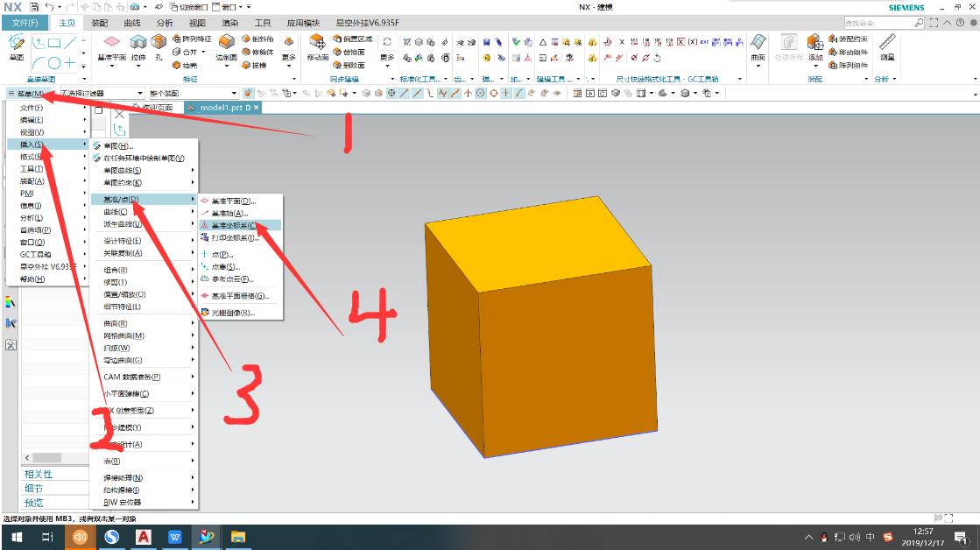This screenshot has width=980, height=550.
Task: Select 基准坐标系(C) in the submenu
Action: coord(240,226)
